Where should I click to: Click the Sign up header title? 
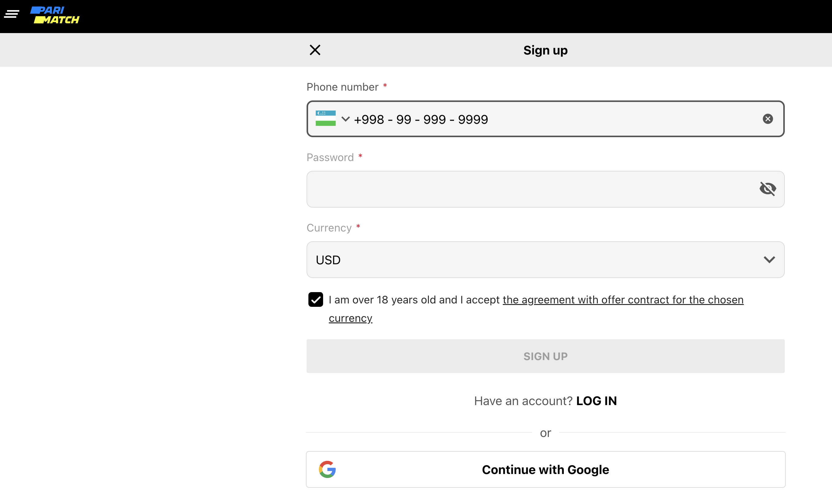pos(545,50)
